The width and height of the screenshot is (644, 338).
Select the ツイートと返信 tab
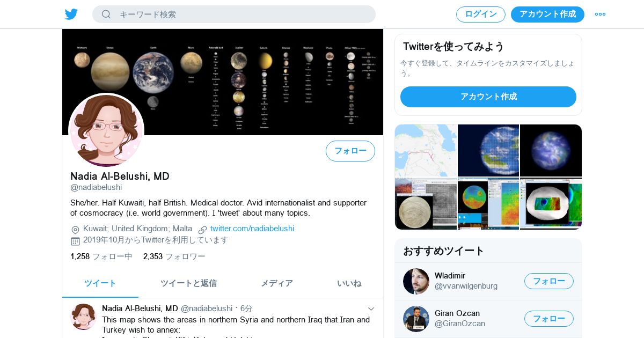pos(188,283)
